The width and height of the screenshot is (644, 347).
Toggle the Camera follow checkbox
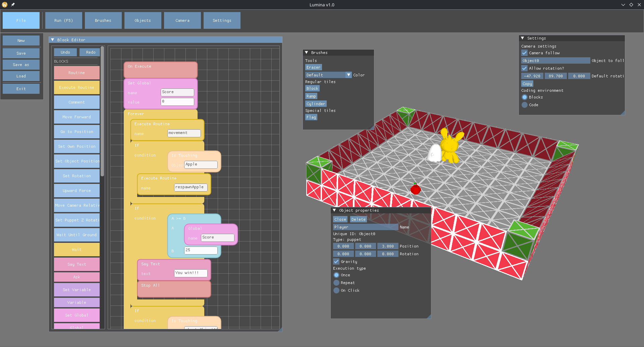pyautogui.click(x=524, y=53)
